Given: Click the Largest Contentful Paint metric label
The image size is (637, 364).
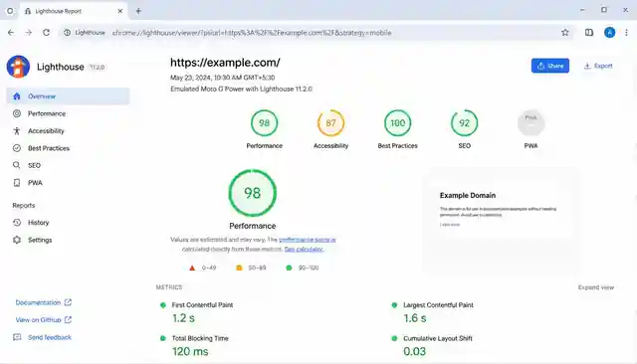Looking at the screenshot, I should click(438, 304).
